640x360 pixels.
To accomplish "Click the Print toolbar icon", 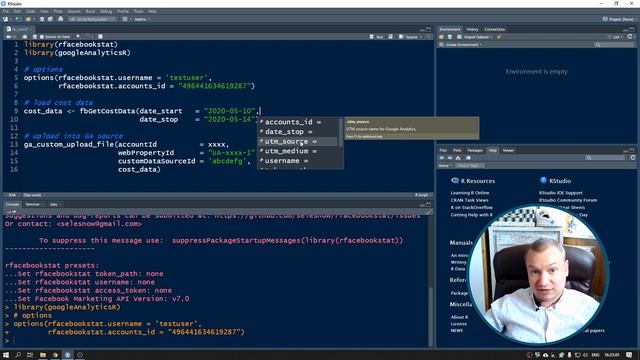I will (x=60, y=19).
